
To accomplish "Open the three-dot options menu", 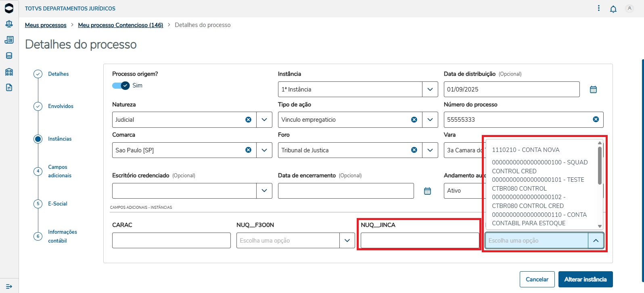I will [598, 8].
